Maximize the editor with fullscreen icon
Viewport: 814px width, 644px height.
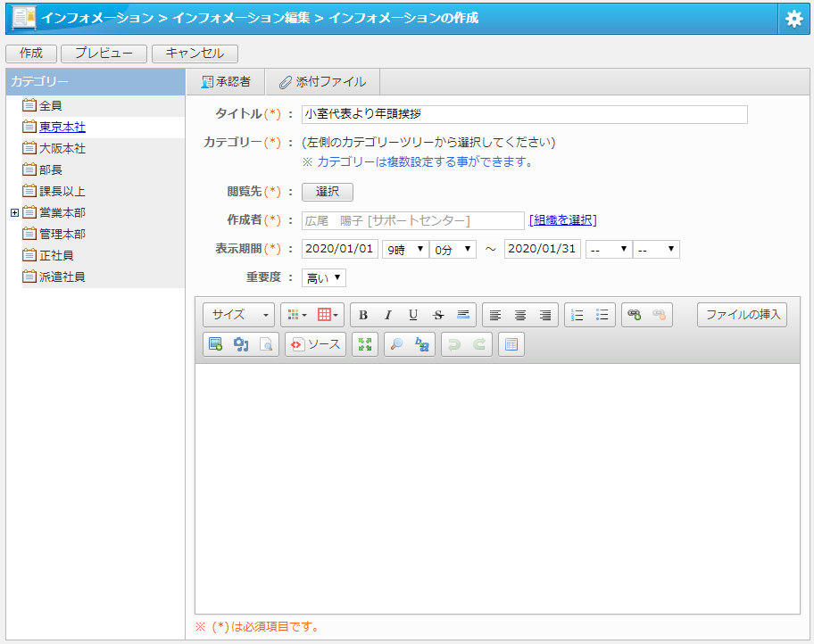click(364, 345)
